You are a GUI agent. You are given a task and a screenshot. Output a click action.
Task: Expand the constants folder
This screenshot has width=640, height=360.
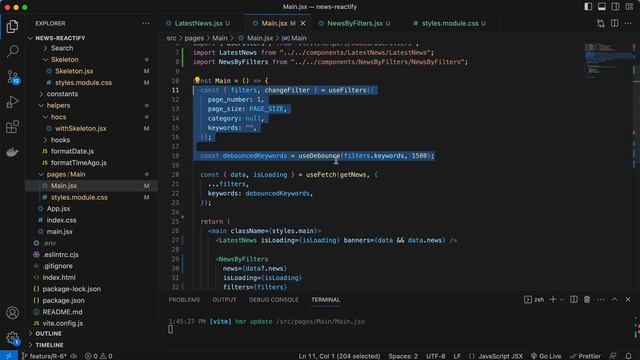[x=62, y=94]
